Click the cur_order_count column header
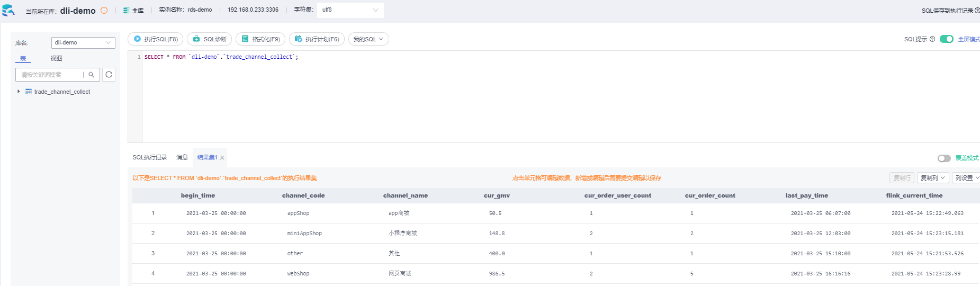This screenshot has width=980, height=286. [x=710, y=195]
